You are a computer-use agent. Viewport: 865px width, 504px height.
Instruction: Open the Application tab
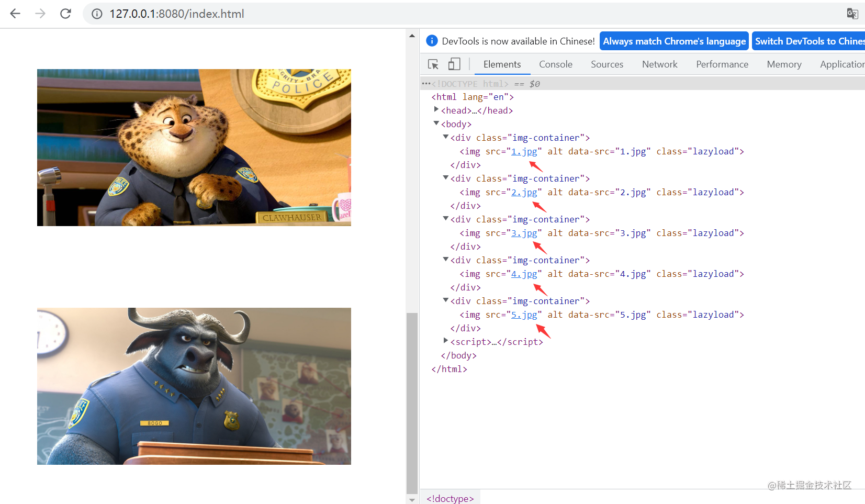tap(842, 64)
